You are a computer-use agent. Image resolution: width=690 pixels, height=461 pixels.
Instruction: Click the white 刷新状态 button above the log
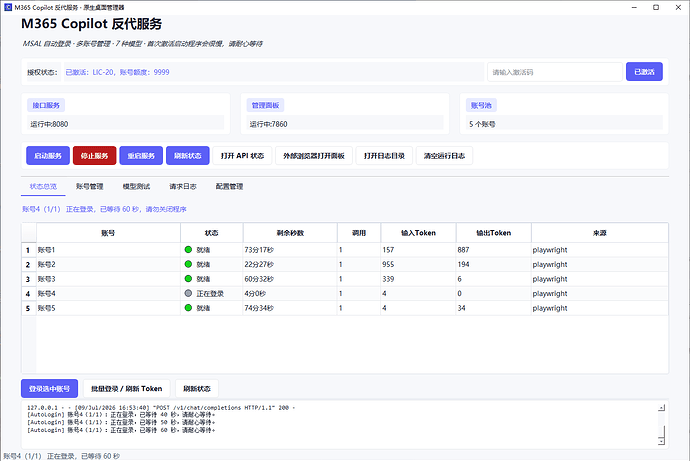pyautogui.click(x=197, y=388)
